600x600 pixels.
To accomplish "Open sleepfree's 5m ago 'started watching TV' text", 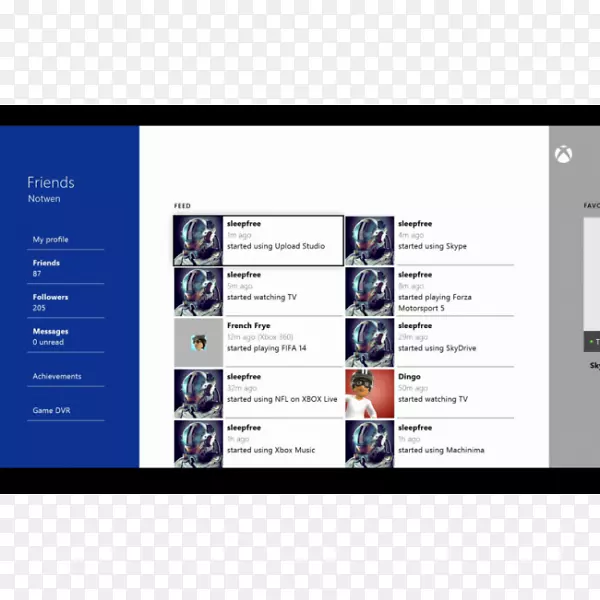I will (262, 297).
